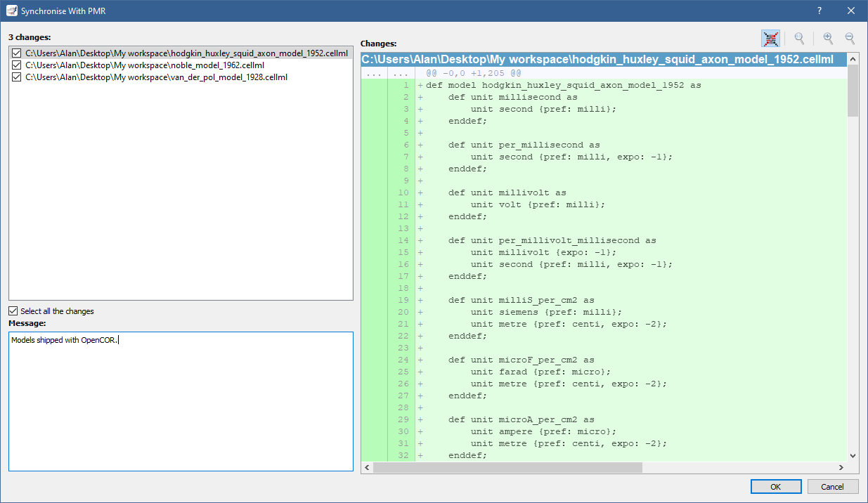
Task: Click the app icon in title bar
Action: point(11,11)
